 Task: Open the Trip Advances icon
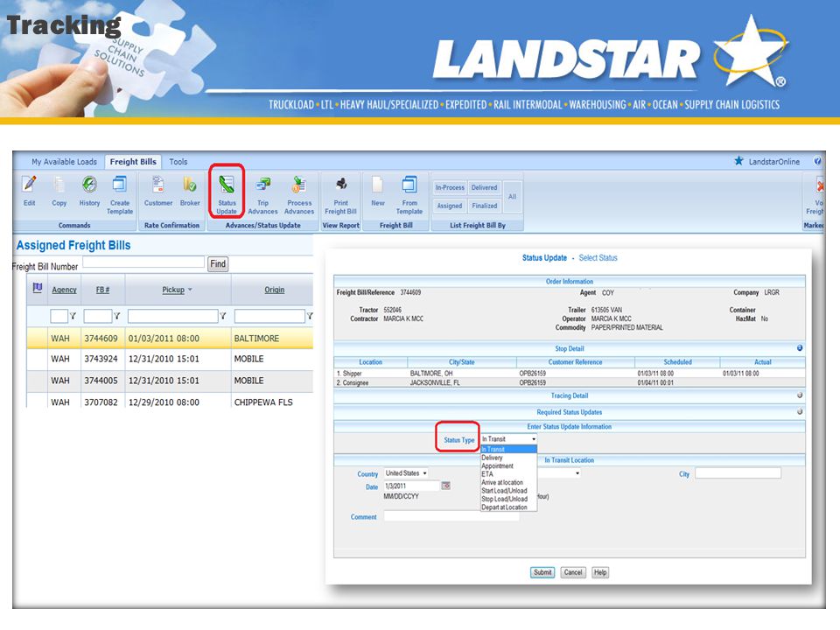pos(262,185)
